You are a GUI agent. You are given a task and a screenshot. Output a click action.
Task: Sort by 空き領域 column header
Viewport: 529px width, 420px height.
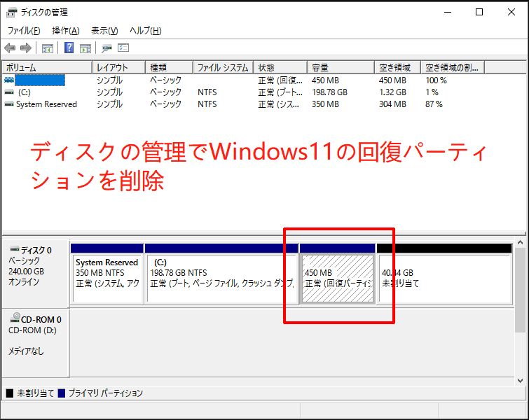[x=398, y=67]
